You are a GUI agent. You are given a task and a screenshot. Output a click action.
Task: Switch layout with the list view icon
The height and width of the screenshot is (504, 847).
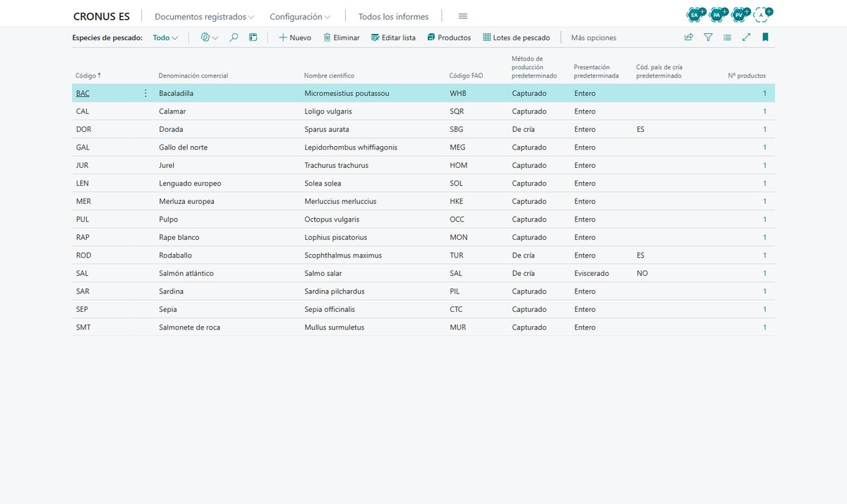click(727, 37)
